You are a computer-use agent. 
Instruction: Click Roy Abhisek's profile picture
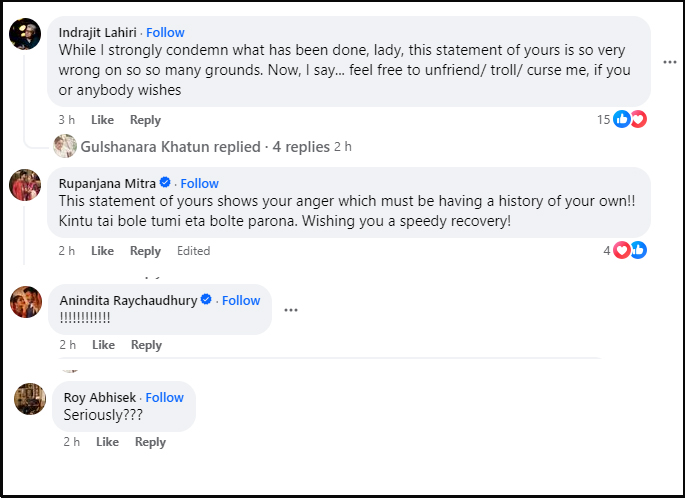[30, 399]
